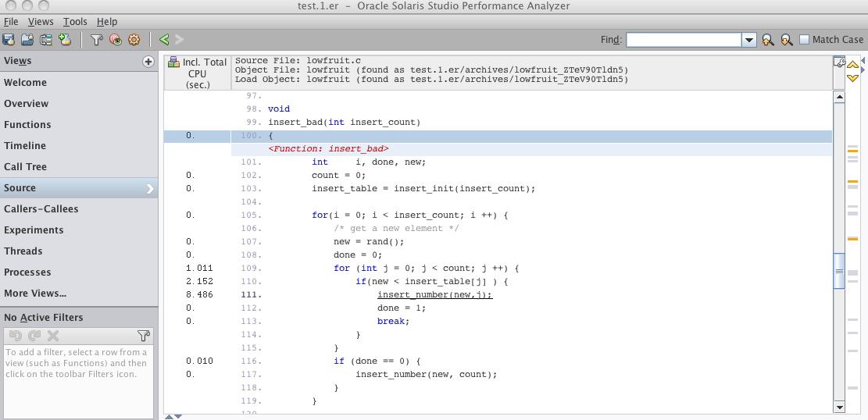Switch to the Overview view

[79, 104]
